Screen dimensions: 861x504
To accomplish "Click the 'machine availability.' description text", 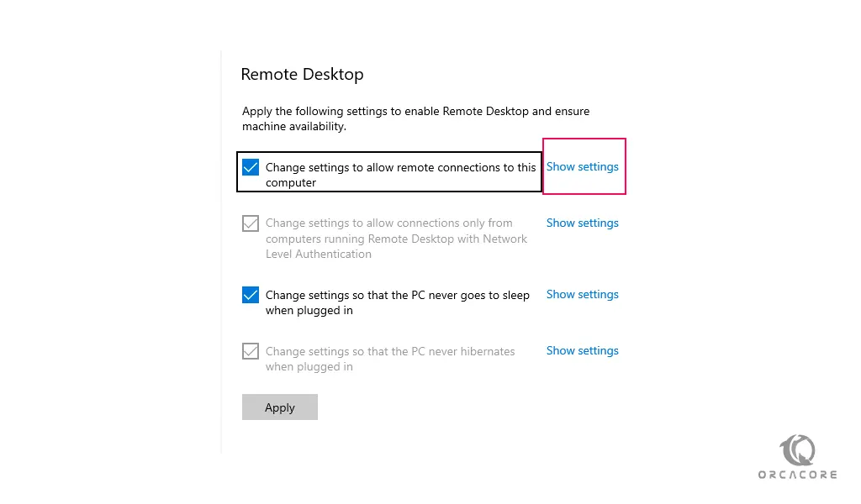I will click(294, 126).
